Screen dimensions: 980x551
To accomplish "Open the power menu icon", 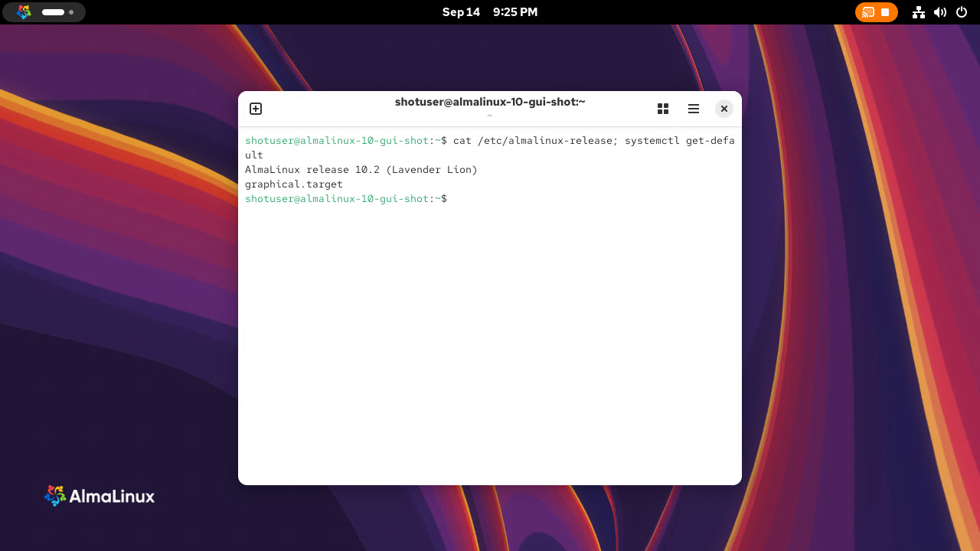I will [962, 12].
